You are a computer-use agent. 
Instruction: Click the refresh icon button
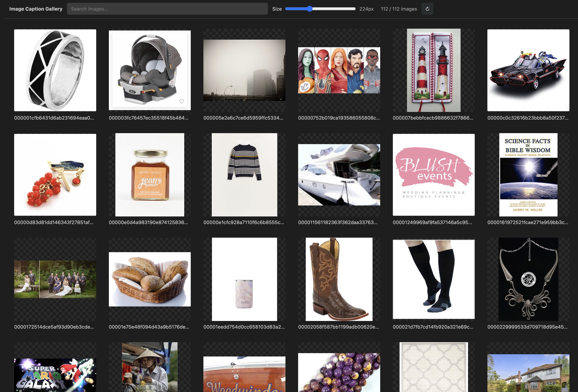coord(427,9)
